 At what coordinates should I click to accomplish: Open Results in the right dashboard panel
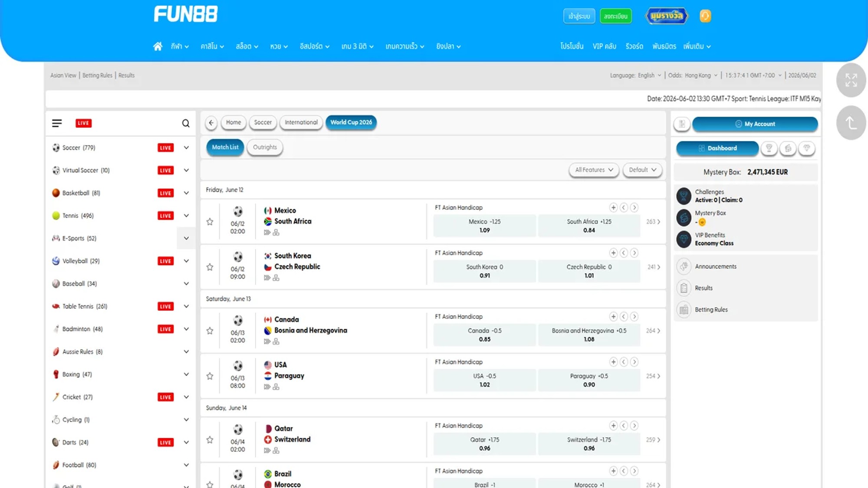[704, 288]
